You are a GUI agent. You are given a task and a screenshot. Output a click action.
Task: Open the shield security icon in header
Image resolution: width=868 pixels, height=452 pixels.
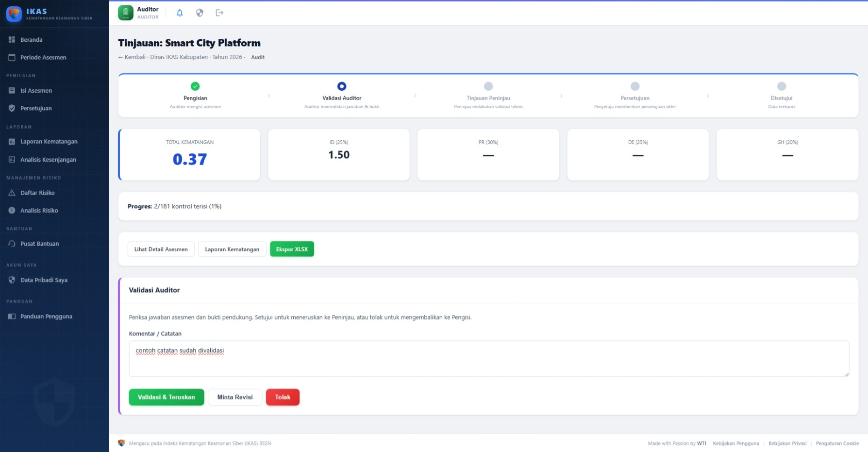tap(200, 13)
